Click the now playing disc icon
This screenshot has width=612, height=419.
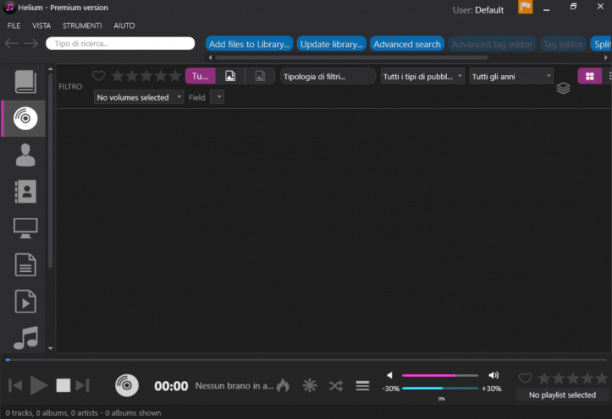point(127,385)
